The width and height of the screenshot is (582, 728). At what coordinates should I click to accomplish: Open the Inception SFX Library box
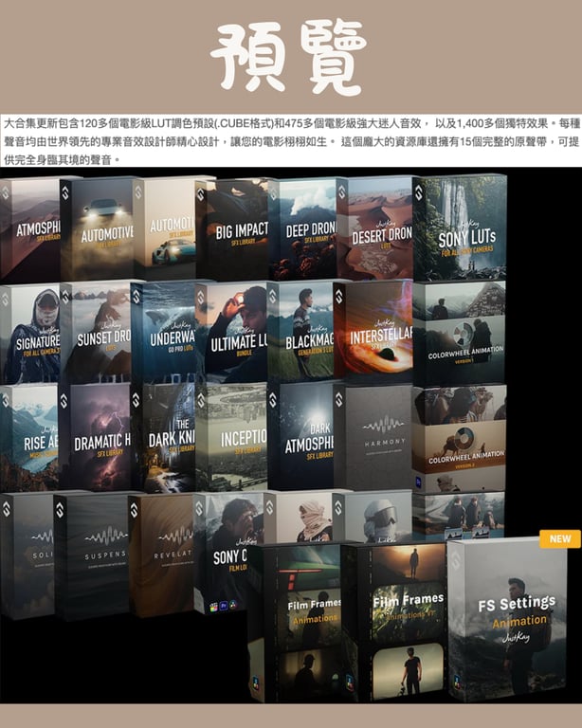coord(231,436)
